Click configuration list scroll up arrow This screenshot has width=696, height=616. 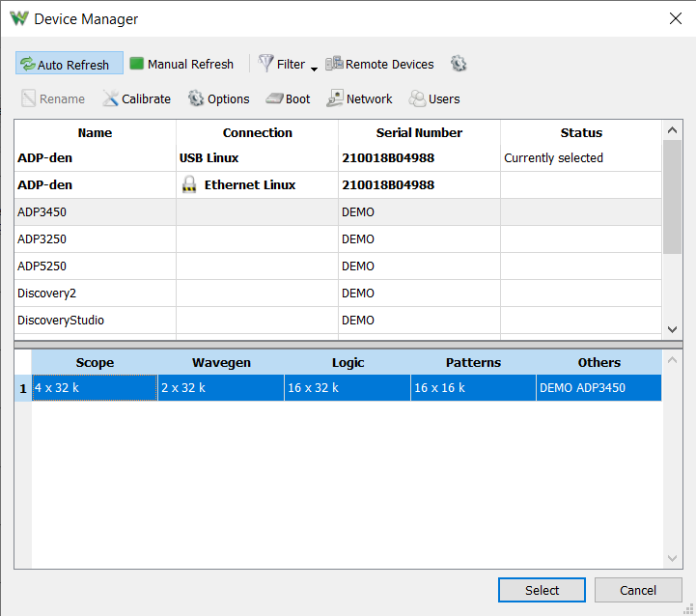pyautogui.click(x=672, y=360)
